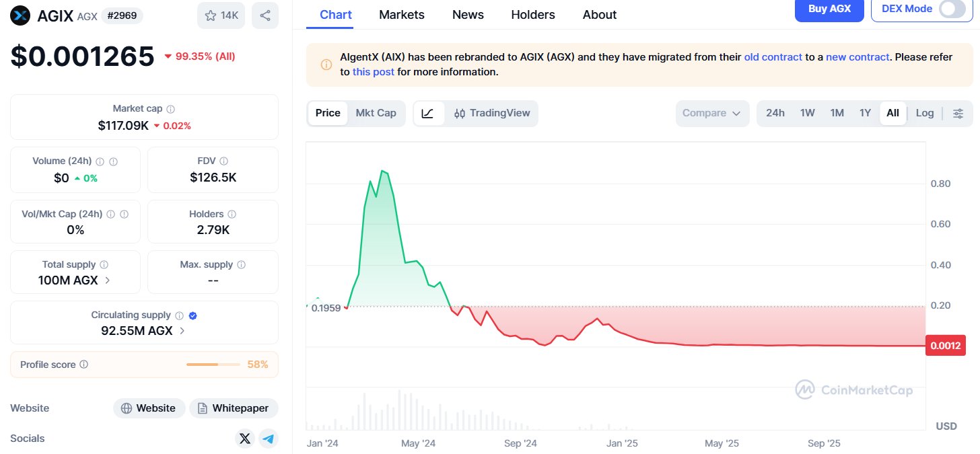Open the X (Twitter) social icon
Screen dimensions: 980x454
click(x=245, y=439)
